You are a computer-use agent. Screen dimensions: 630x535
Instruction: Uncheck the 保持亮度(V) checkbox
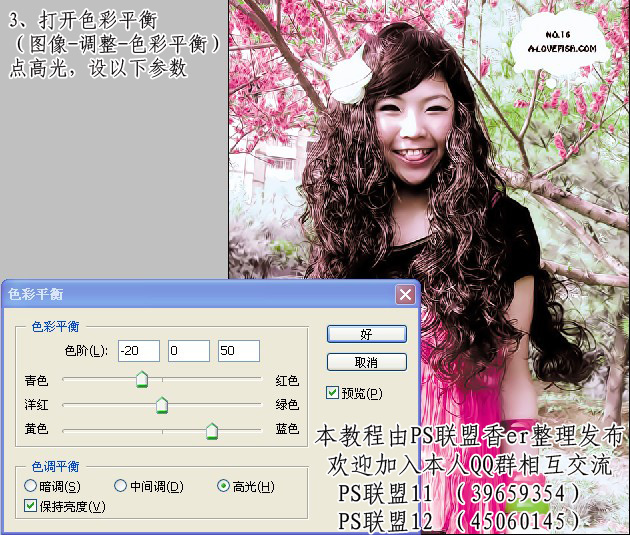point(30,507)
